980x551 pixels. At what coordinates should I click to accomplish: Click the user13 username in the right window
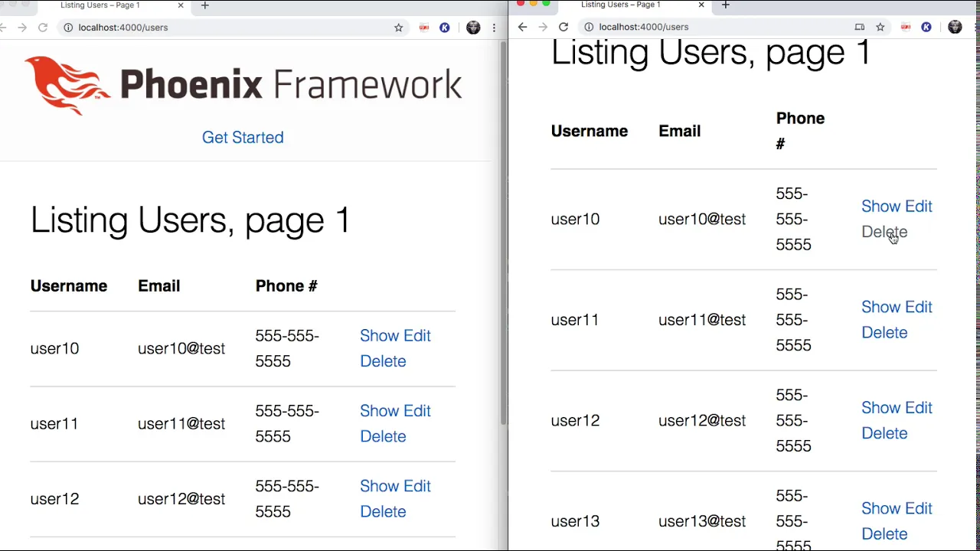tap(575, 521)
